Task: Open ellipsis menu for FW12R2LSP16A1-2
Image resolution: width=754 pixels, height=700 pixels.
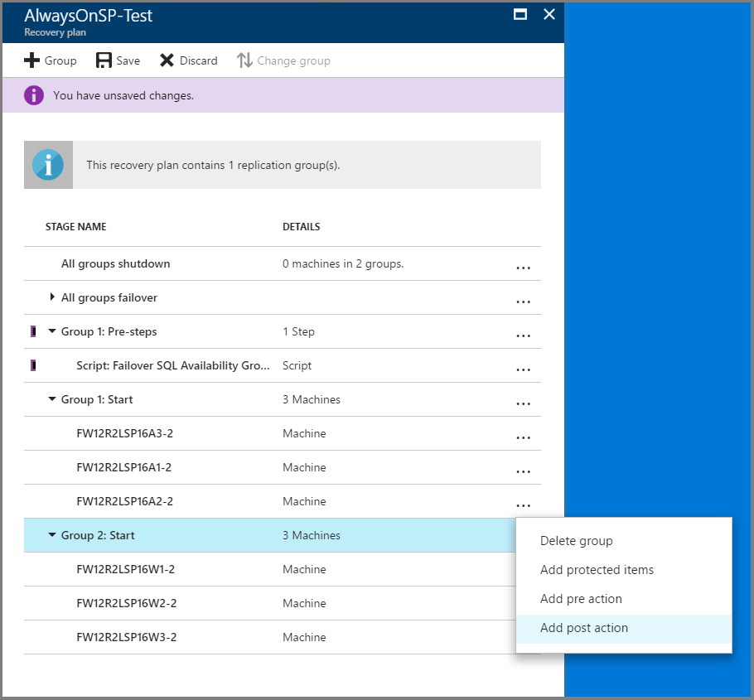Action: click(x=523, y=471)
